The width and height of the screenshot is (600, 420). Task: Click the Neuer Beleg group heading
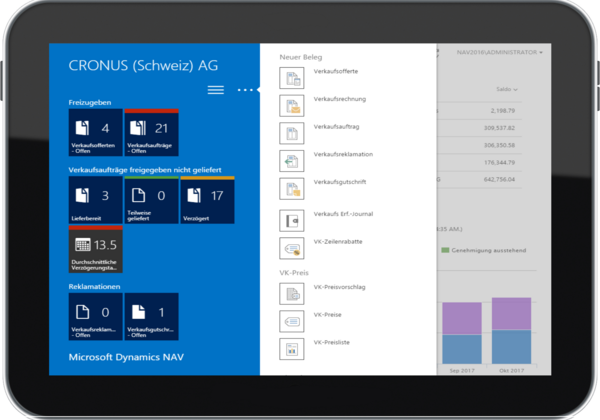click(x=301, y=57)
